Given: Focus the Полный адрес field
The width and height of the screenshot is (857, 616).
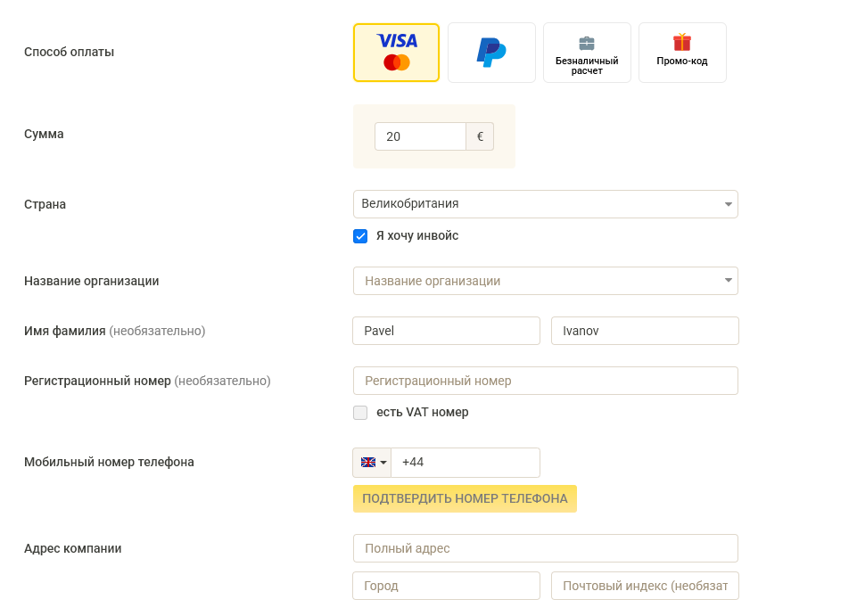Looking at the screenshot, I should tap(546, 548).
